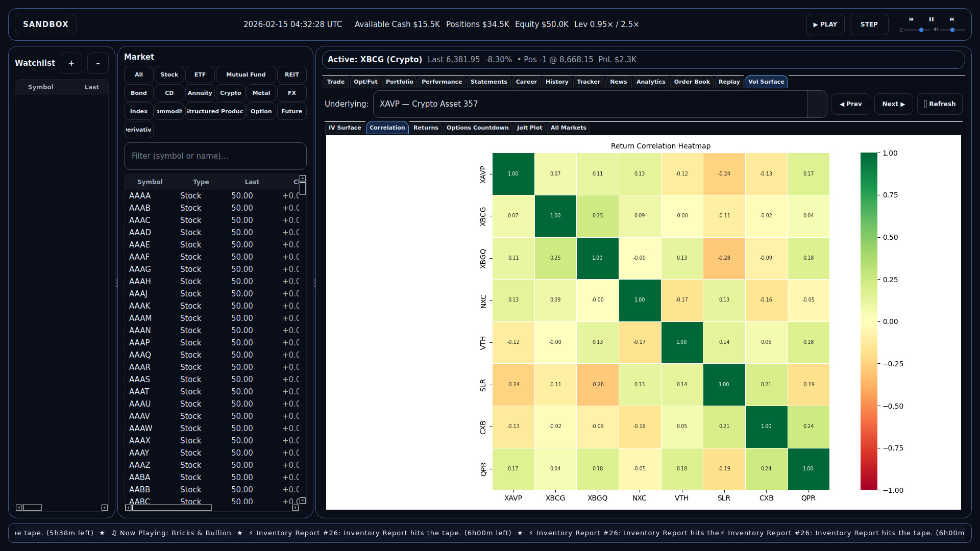Click the PLAY button
Screen dimensions: 980x551
point(824,24)
